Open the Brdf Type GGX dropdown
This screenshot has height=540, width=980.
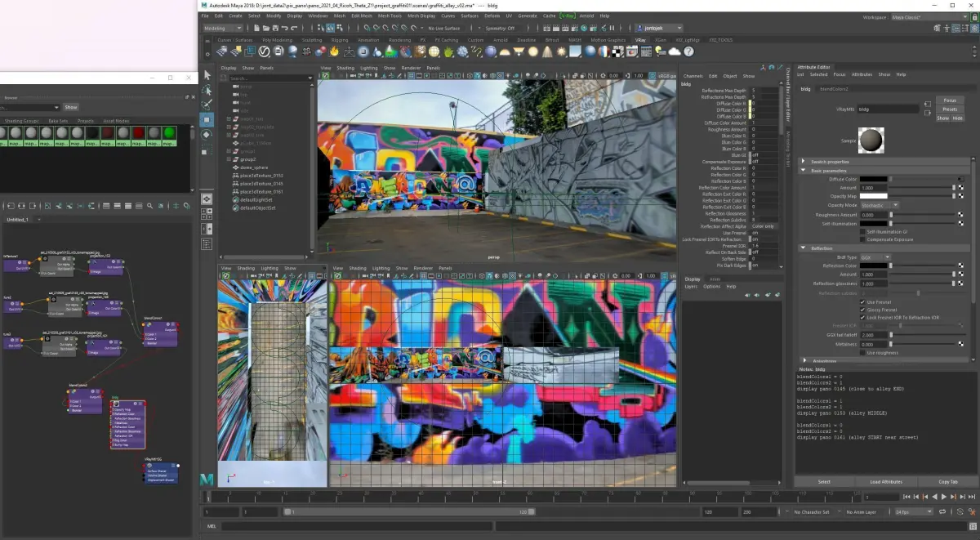click(875, 257)
